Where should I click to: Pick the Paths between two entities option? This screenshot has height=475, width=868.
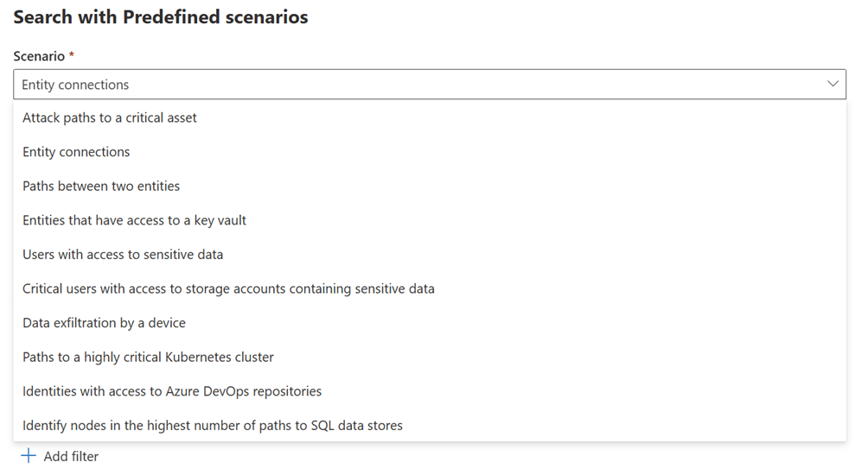[x=101, y=186]
